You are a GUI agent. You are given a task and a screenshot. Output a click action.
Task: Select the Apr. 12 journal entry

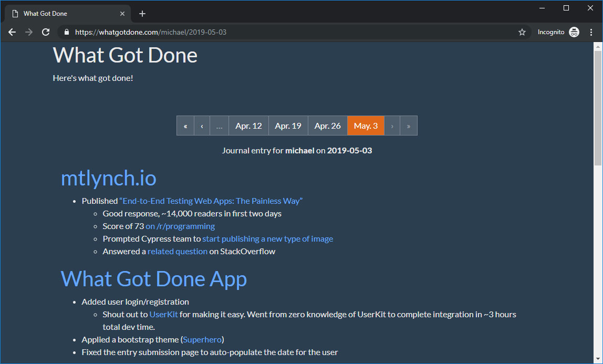248,126
